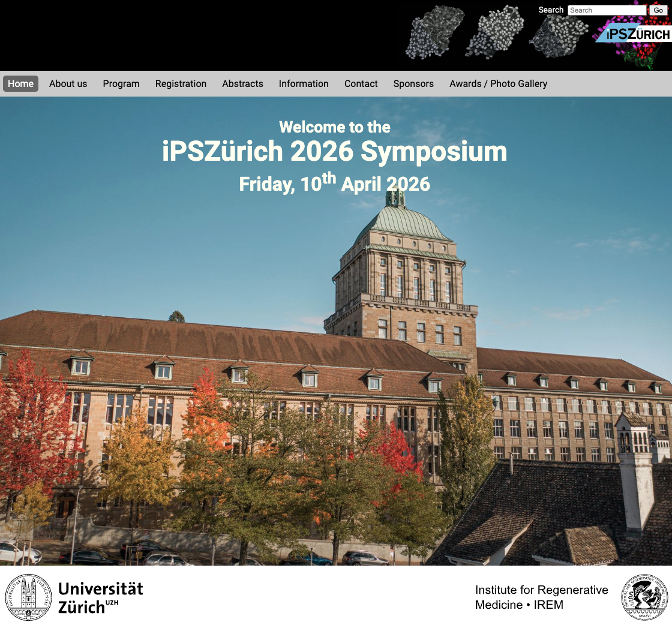View the Sponsors page
672x625 pixels.
(x=413, y=84)
